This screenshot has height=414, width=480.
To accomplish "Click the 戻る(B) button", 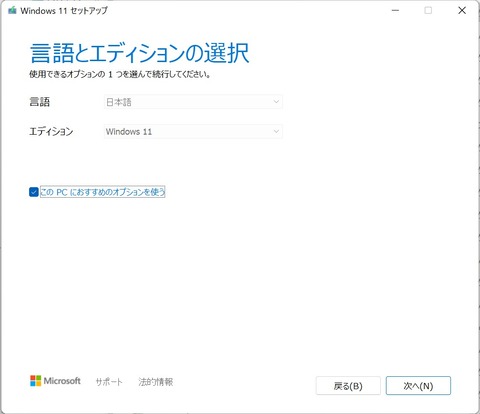I will tap(348, 386).
